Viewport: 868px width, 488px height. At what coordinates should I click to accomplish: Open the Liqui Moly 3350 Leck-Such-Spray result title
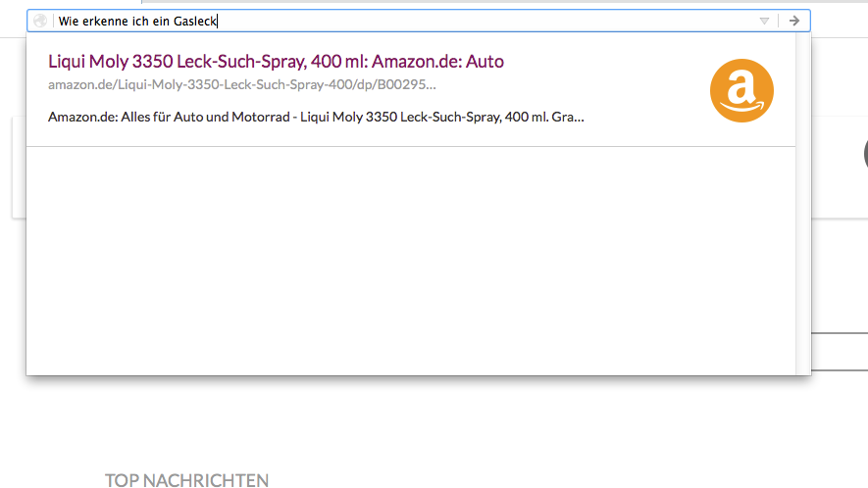[x=276, y=61]
